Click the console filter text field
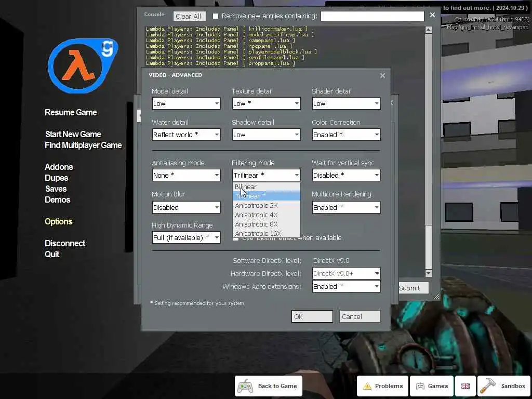The height and width of the screenshot is (399, 532). tap(372, 16)
